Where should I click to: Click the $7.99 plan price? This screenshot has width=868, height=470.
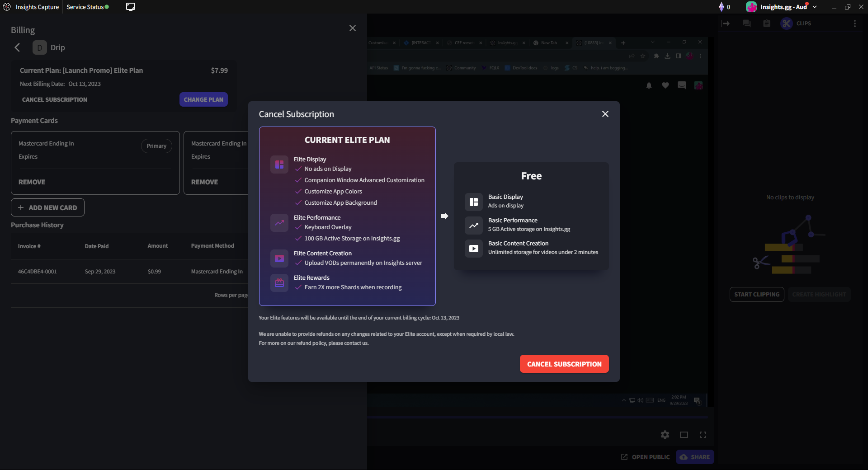(219, 70)
